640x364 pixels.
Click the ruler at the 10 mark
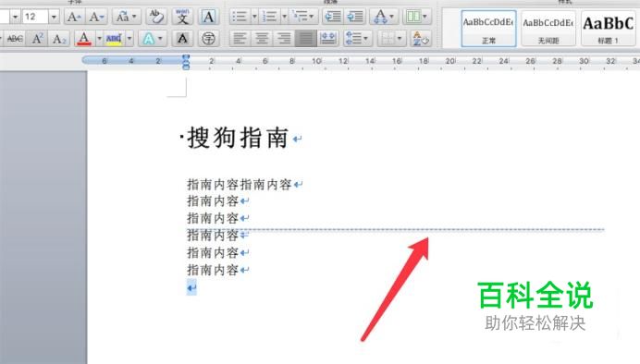click(x=316, y=61)
